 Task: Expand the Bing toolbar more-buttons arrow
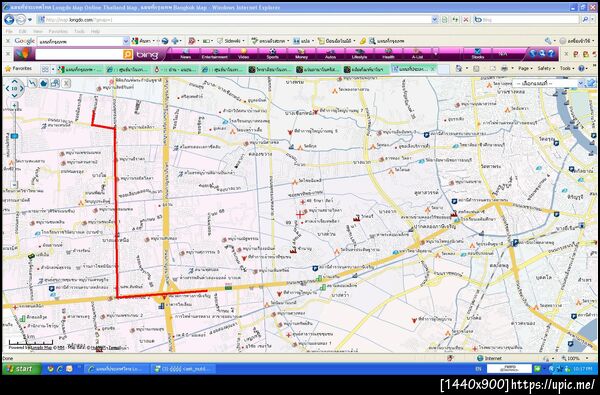point(435,54)
